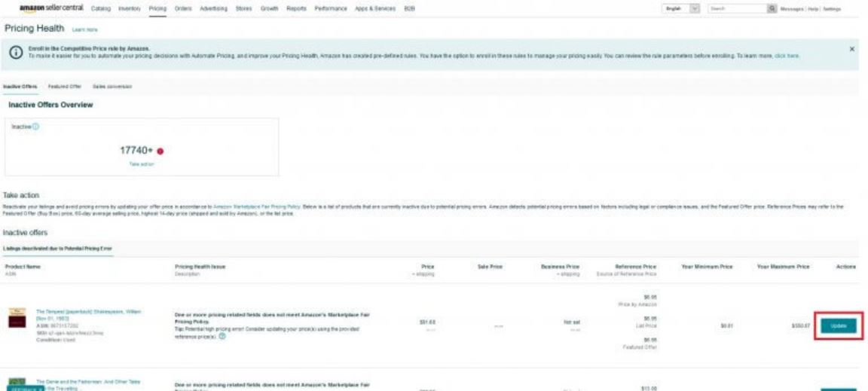
Task: Open The Tempest book cover thumbnail
Action: click(x=17, y=318)
